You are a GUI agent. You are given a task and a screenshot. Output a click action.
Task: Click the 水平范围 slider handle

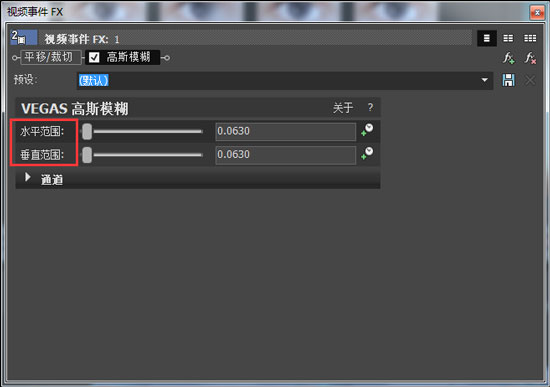point(87,132)
